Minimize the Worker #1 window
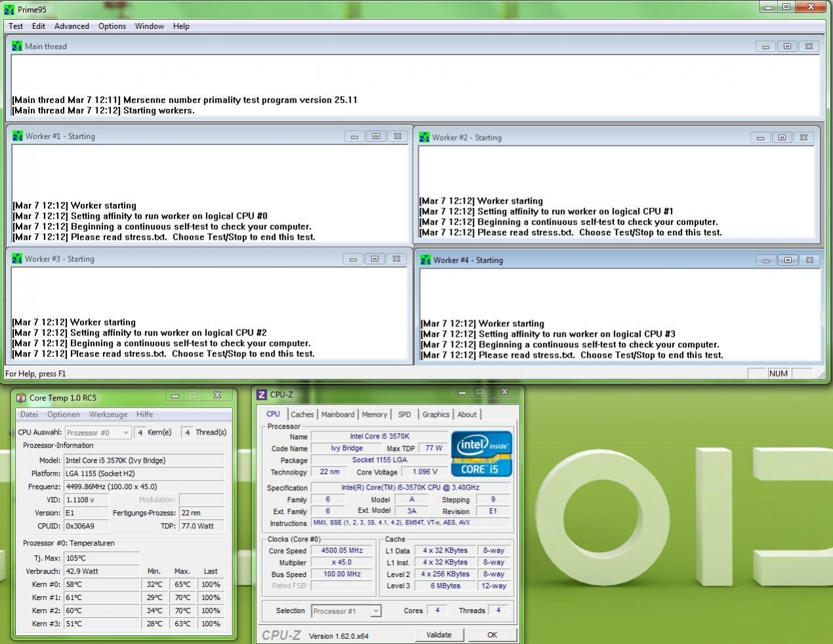The image size is (833, 644). [354, 137]
